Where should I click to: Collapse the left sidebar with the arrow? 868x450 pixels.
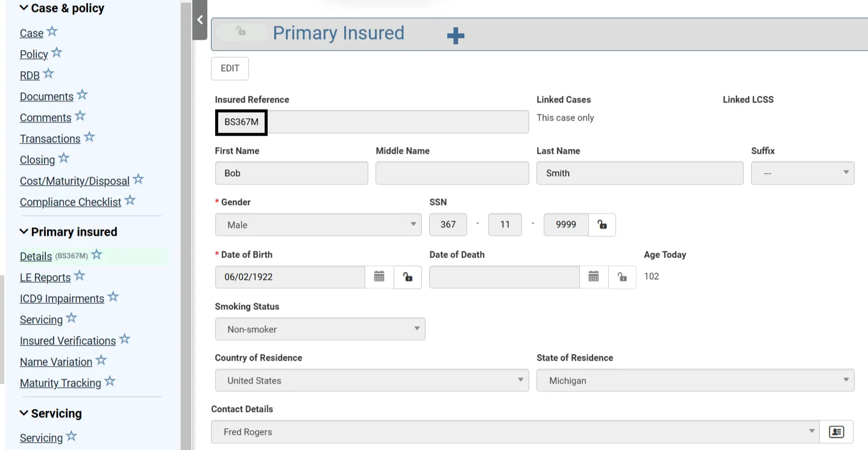[200, 20]
